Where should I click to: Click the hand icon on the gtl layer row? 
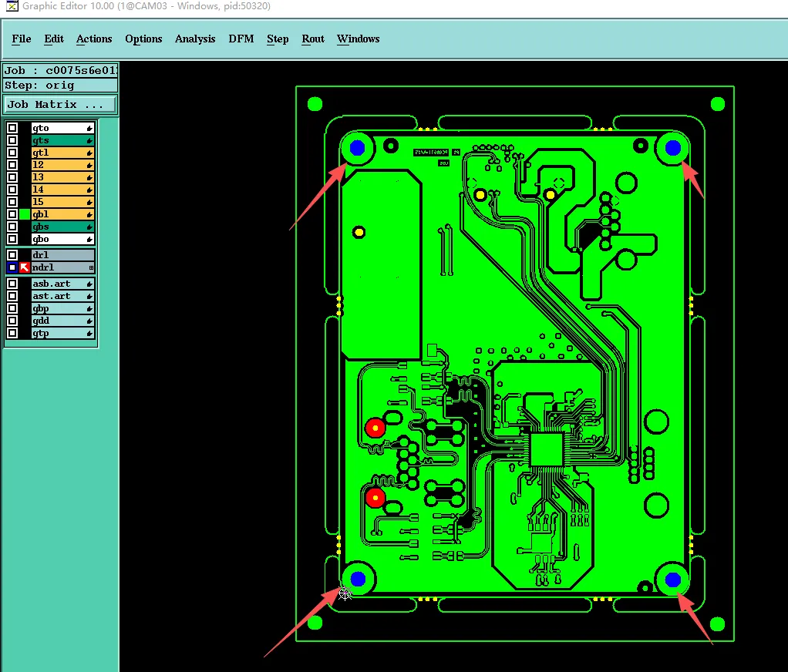click(x=89, y=153)
